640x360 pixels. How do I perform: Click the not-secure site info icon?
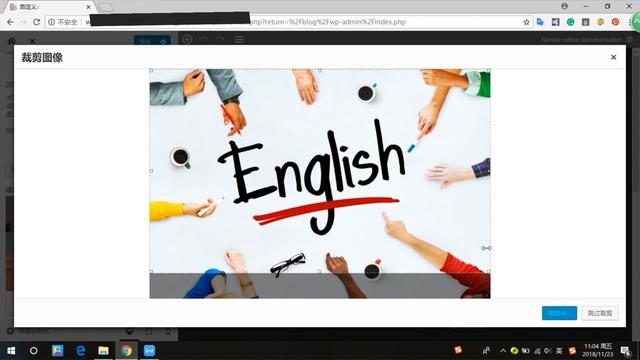pyautogui.click(x=51, y=22)
